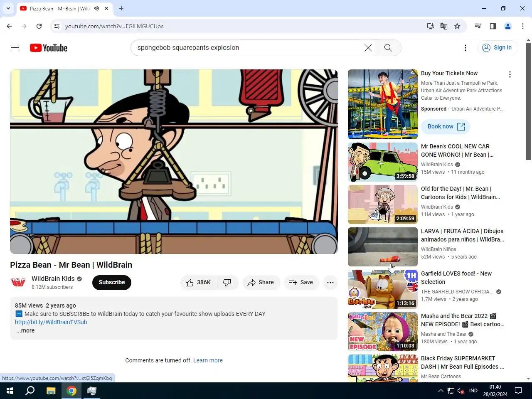Screen dimensions: 532x399
Task: Open notification center icon
Action: click(518, 391)
